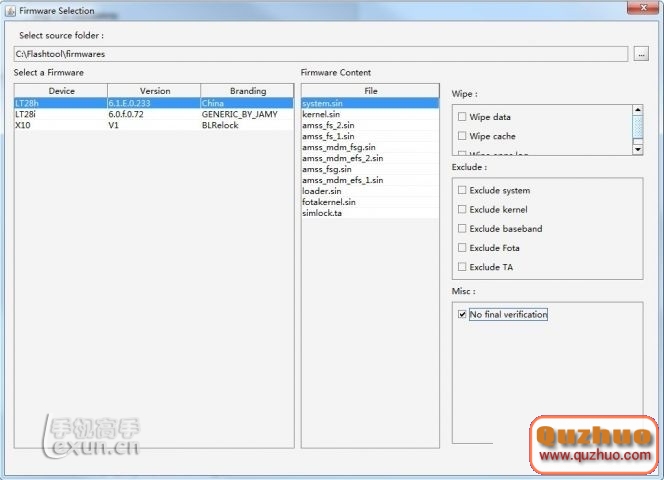The width and height of the screenshot is (664, 480).
Task: Click version 6.0.f.0.72 cell
Action: (154, 114)
